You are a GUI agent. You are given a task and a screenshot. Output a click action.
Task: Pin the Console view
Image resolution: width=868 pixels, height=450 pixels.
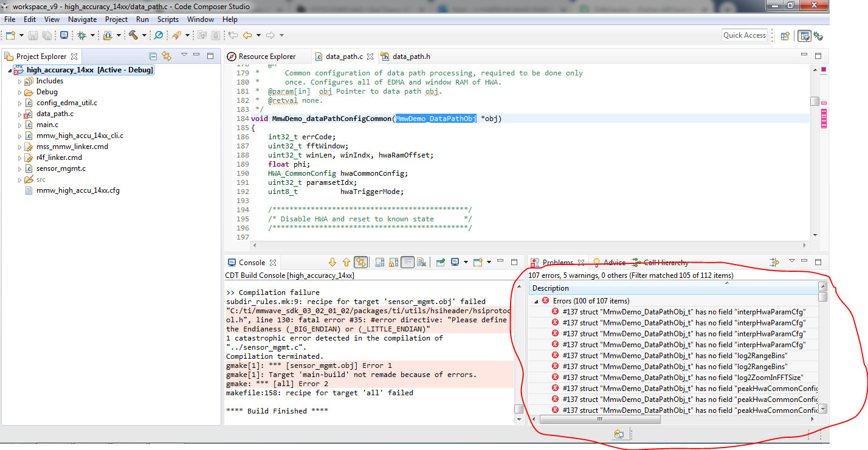pos(441,262)
